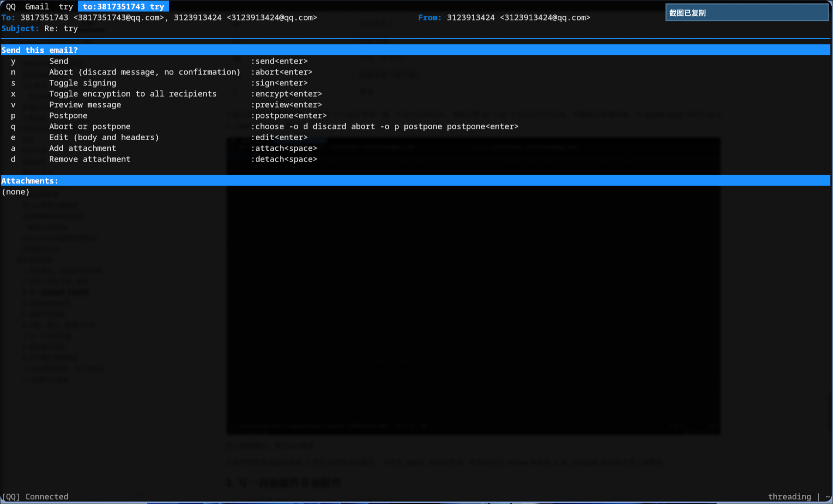Click recipient address 3817351743@qq.com
Screen dimensions: 833x504
[119, 17]
